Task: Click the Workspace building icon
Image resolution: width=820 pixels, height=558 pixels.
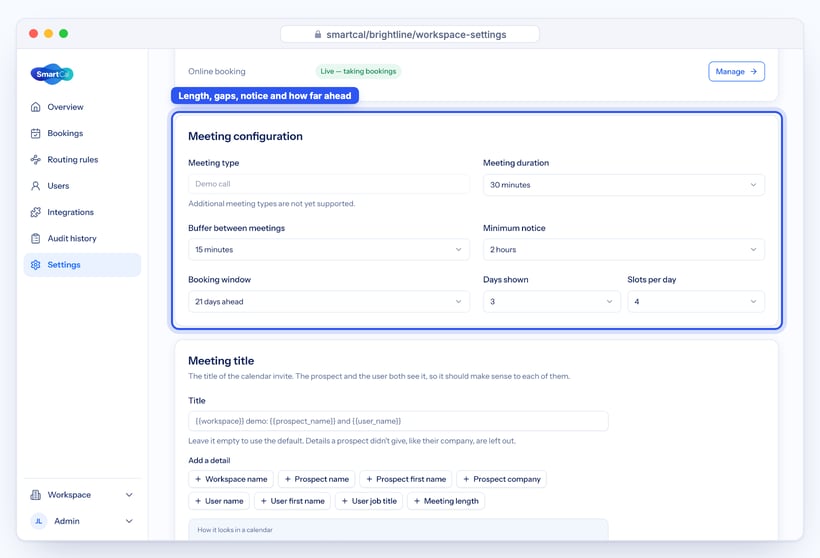Action: click(36, 495)
